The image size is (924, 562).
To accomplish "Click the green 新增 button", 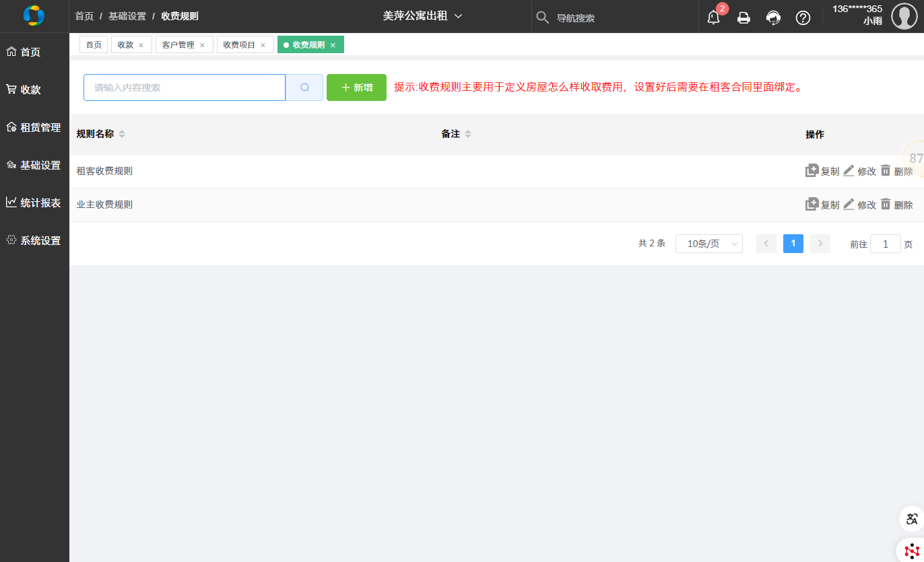I will coord(356,87).
